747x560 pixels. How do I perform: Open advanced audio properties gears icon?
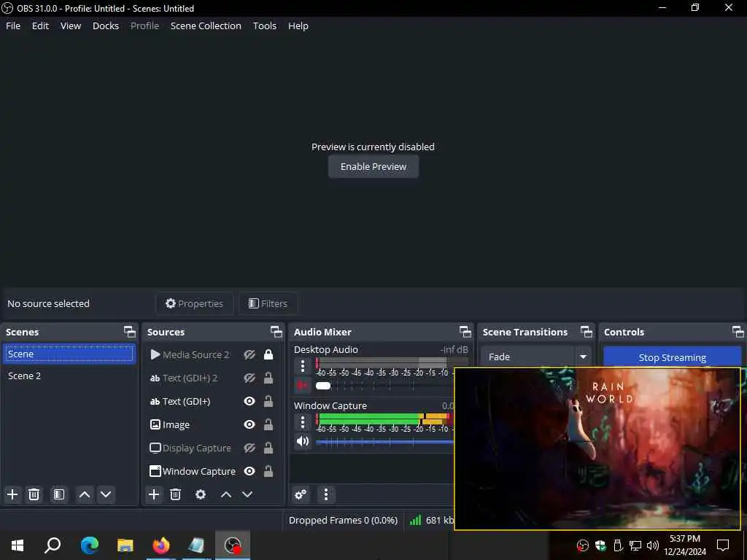click(301, 494)
